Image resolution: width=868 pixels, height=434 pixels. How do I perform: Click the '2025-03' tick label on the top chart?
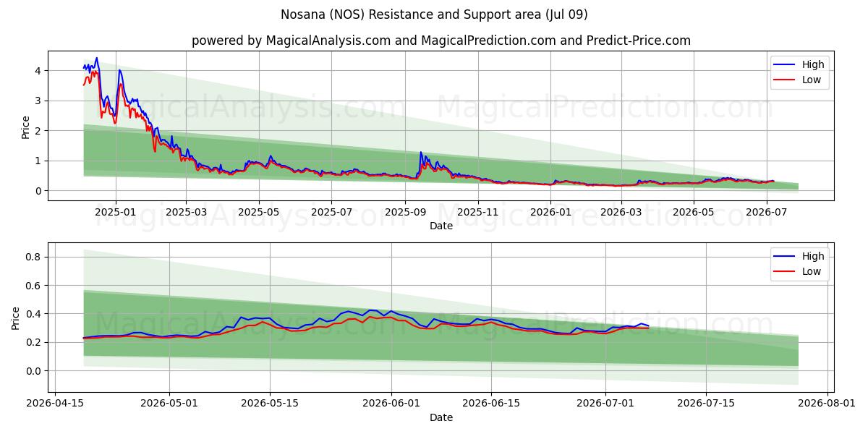(x=186, y=212)
